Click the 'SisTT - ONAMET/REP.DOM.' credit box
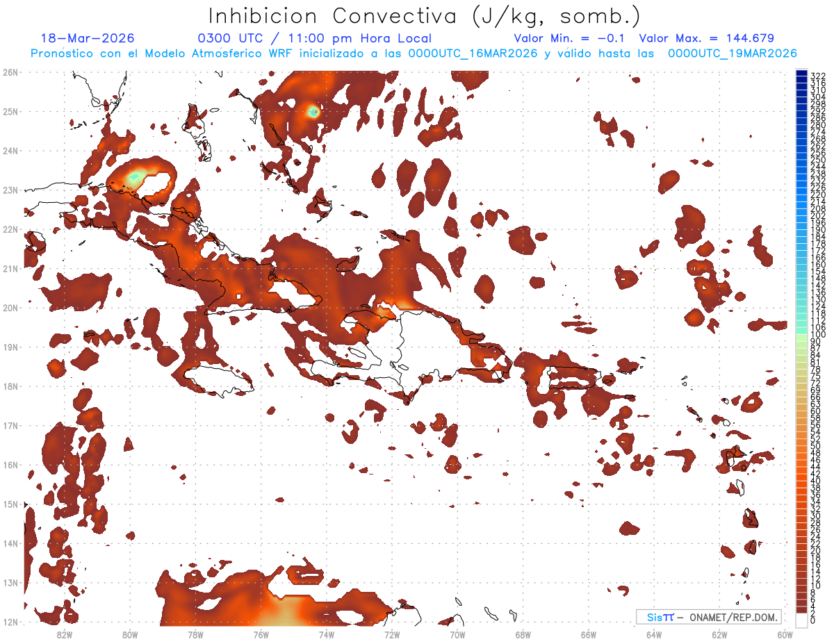Viewport: 834px width, 644px height. point(710,617)
